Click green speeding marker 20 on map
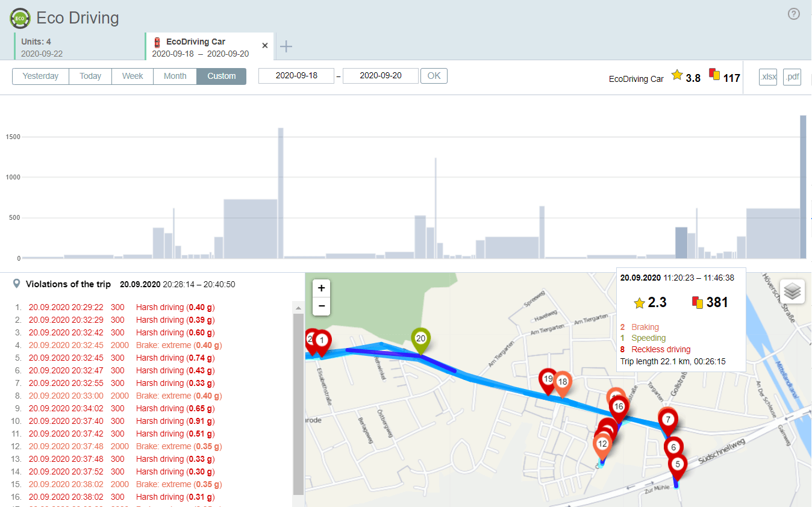The image size is (812, 507). click(420, 340)
